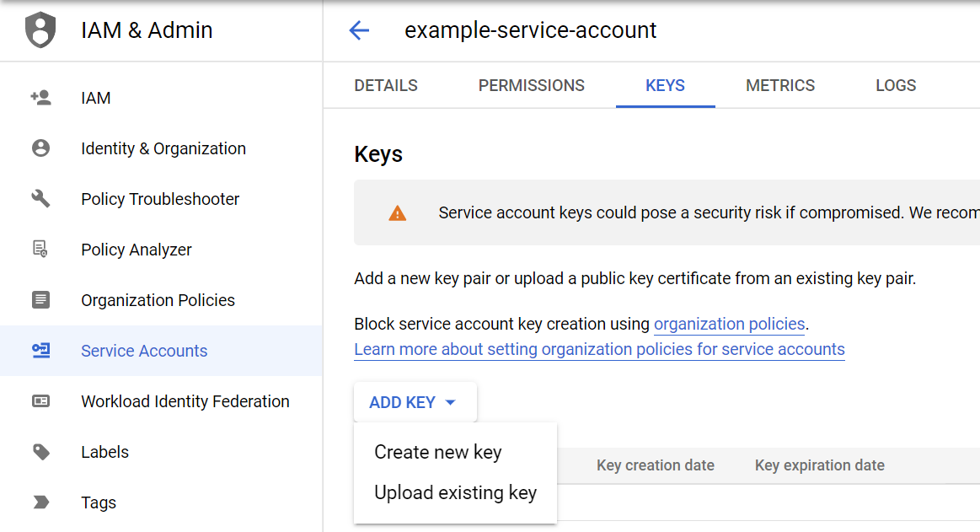
Task: Open Workload Identity Federation via its icon
Action: click(x=40, y=400)
